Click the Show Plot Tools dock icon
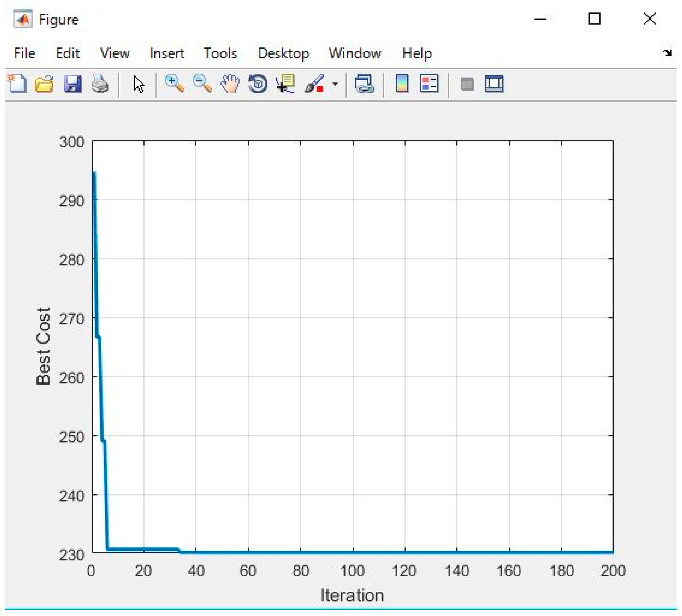This screenshot has width=682, height=616. pos(494,83)
